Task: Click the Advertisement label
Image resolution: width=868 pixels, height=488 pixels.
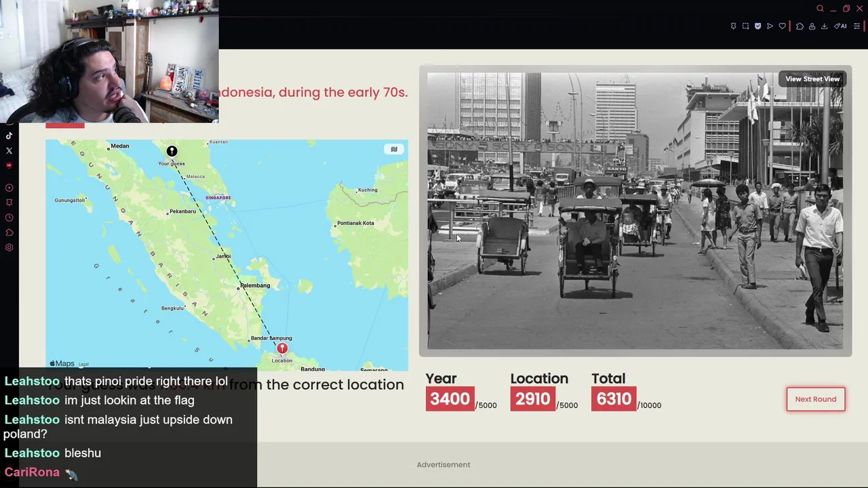Action: click(443, 465)
